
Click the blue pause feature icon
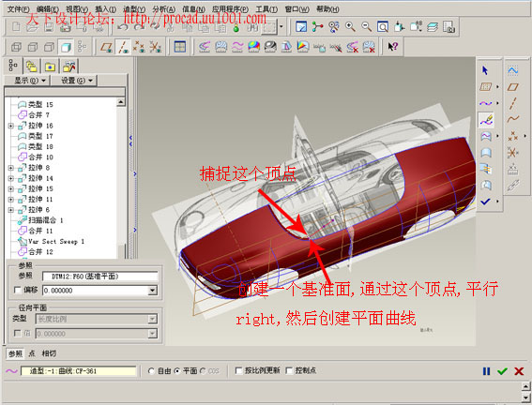tap(486, 371)
